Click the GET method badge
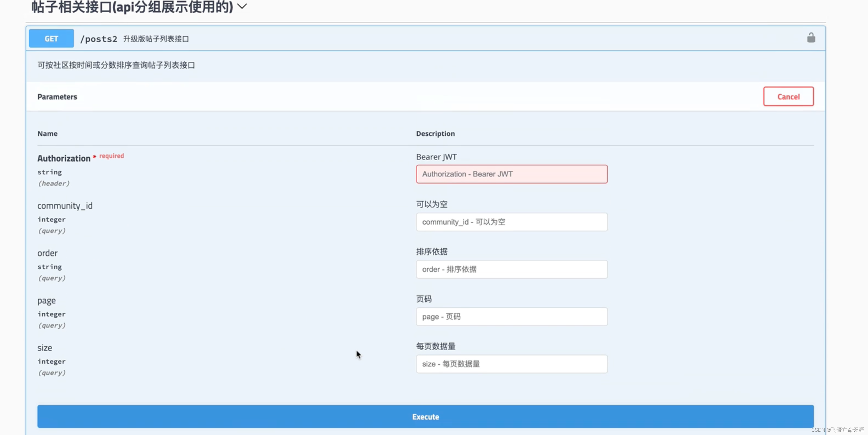This screenshot has width=868, height=435. [51, 38]
